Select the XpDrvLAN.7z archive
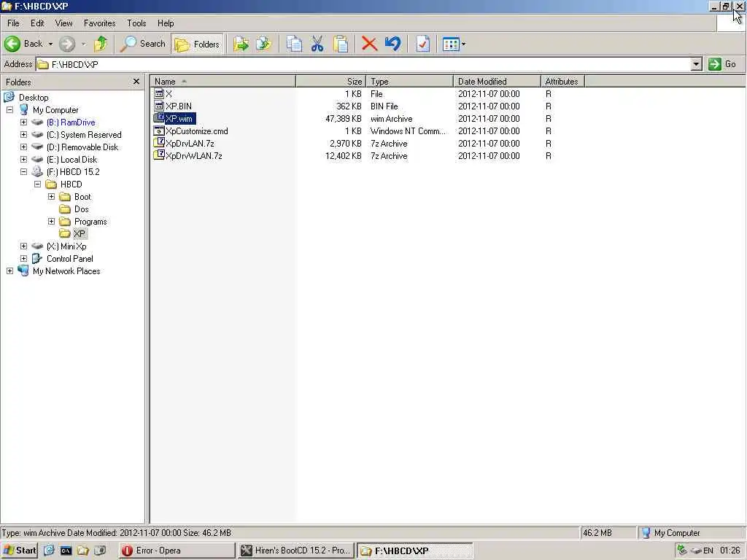This screenshot has width=747, height=560. 190,144
